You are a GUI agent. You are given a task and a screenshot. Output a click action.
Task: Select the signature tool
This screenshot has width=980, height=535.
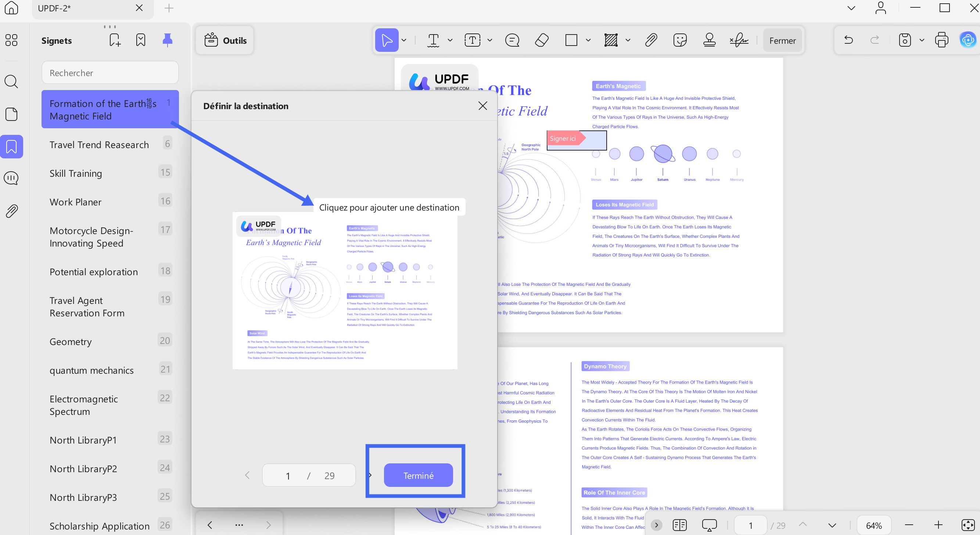(739, 40)
